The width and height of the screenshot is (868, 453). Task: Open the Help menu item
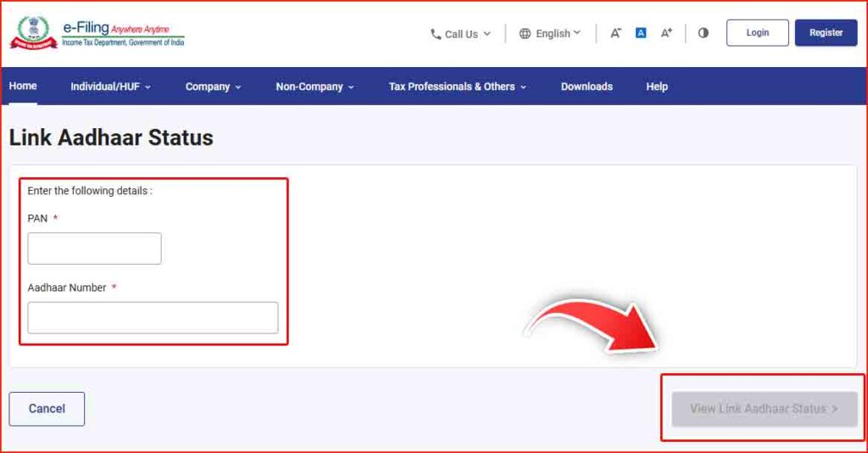click(x=657, y=87)
